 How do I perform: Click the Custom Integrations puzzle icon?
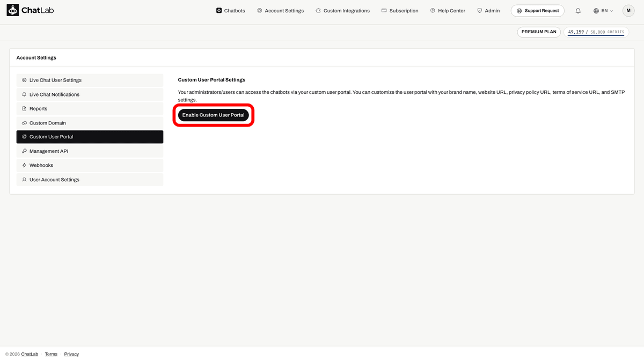[x=318, y=11]
